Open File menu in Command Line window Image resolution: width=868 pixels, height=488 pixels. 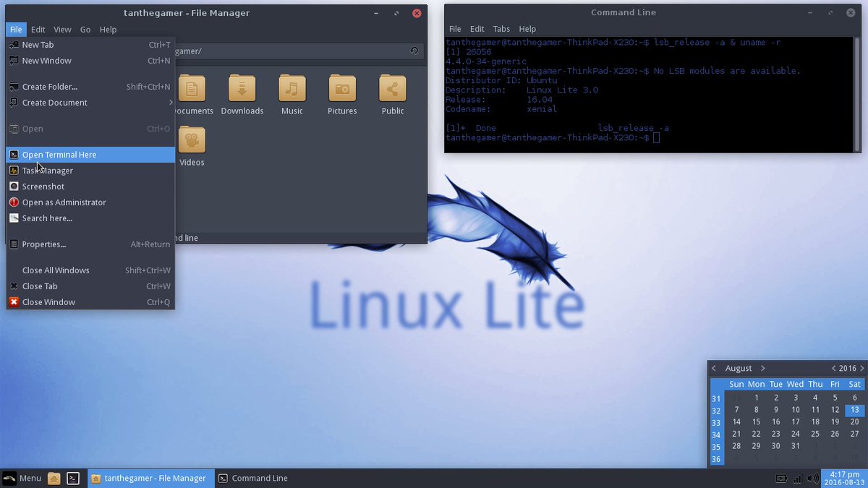pos(455,29)
